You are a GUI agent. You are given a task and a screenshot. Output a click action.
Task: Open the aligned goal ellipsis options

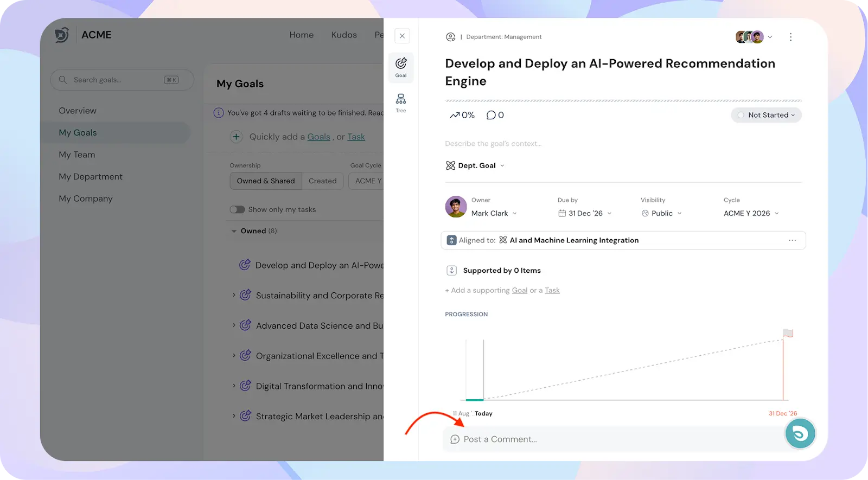click(792, 240)
